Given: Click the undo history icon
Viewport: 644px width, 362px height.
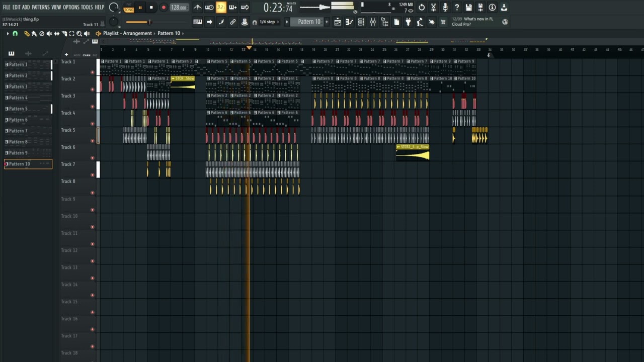Looking at the screenshot, I should coord(422,8).
